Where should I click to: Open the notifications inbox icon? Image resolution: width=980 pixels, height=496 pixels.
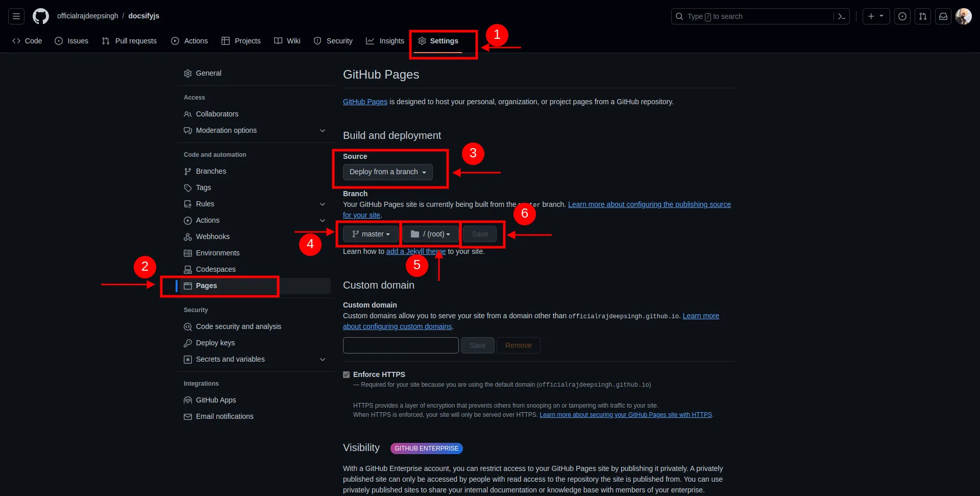(943, 16)
